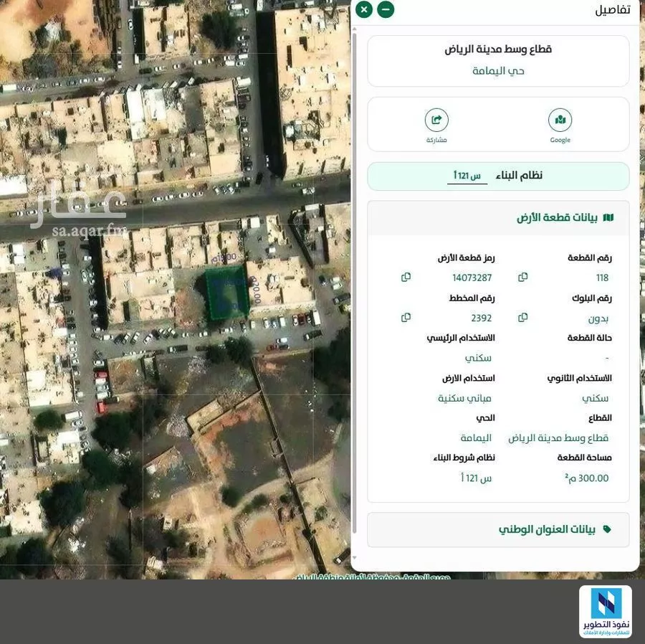Click the details panel vertical scrollbar
Image resolution: width=645 pixels, height=644 pixels.
[x=354, y=287]
